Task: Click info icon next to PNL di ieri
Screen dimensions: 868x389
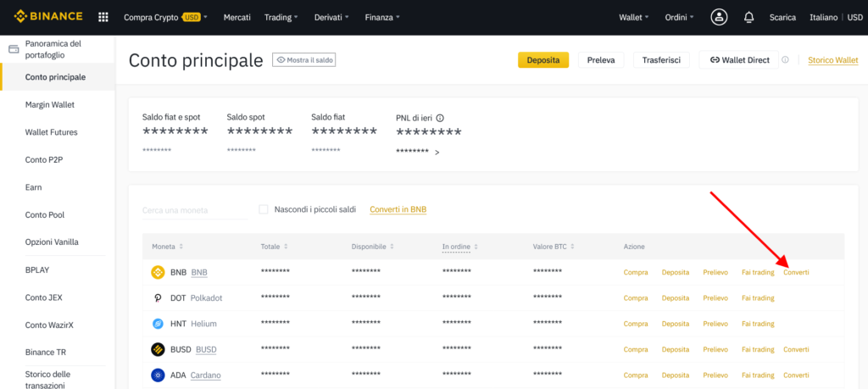Action: (440, 117)
